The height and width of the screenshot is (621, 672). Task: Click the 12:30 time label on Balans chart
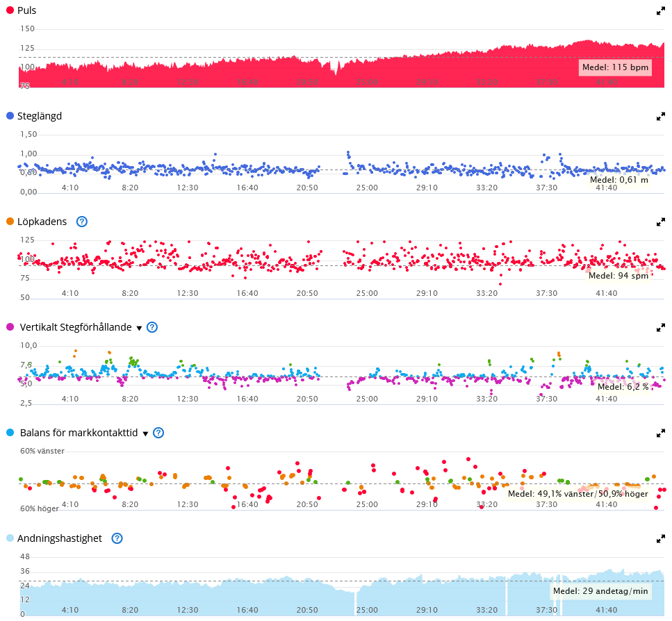click(188, 504)
